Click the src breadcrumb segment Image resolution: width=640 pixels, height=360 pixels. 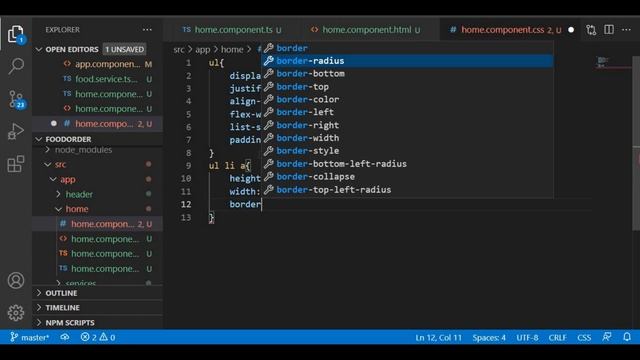tap(179, 49)
